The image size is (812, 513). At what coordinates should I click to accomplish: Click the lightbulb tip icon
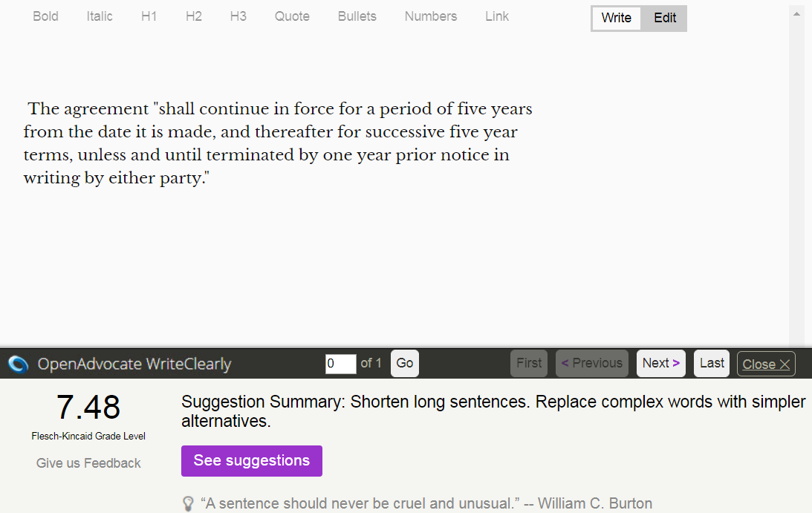(188, 504)
